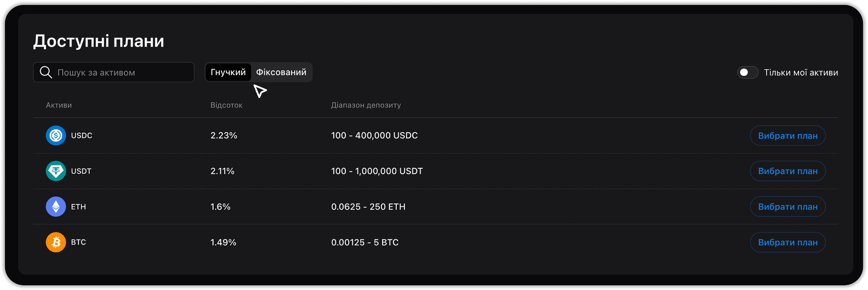868x290 pixels.
Task: Click the 2.23% rate in the USDC row
Action: pyautogui.click(x=224, y=136)
